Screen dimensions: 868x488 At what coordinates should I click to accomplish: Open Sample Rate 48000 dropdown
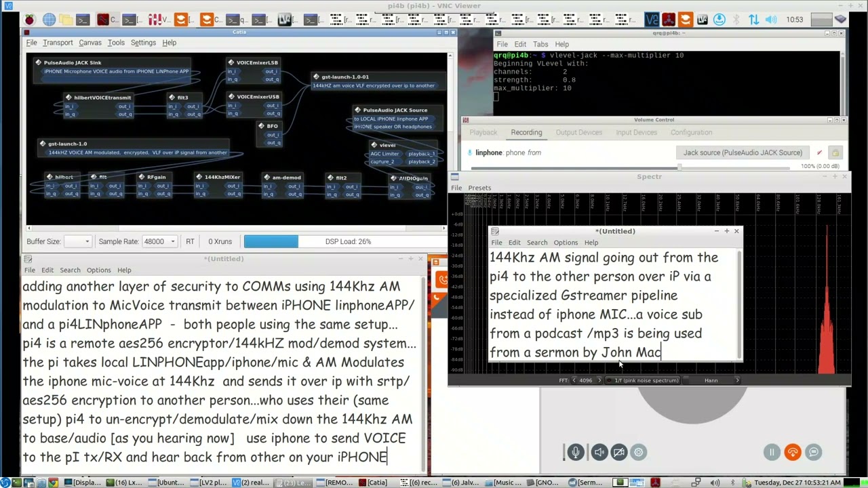pos(159,241)
